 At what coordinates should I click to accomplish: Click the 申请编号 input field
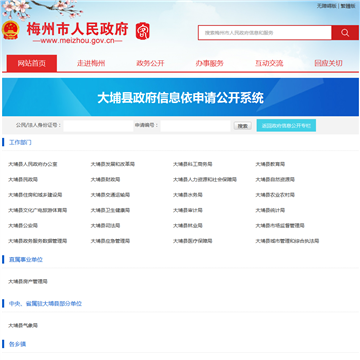[x=195, y=126]
